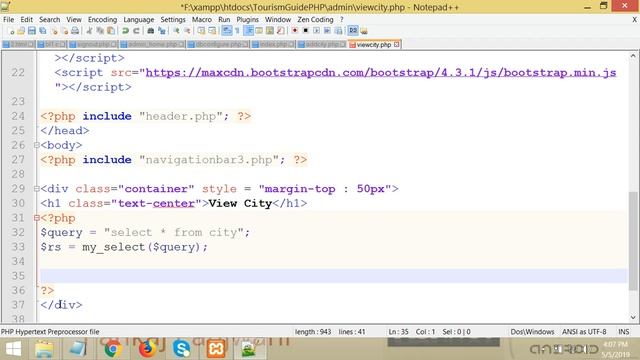Open Skype from the taskbar
This screenshot has height=360, width=640.
pos(182,349)
